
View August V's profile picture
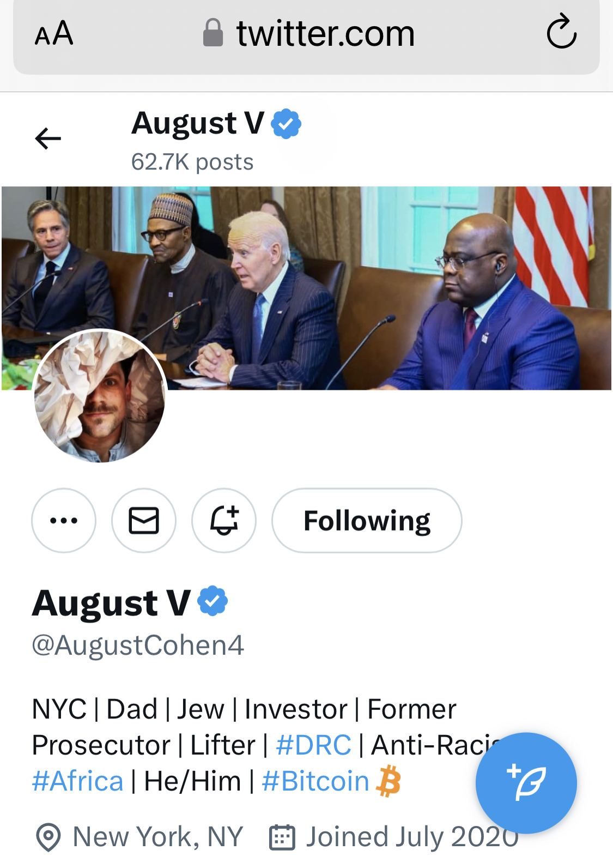[100, 396]
